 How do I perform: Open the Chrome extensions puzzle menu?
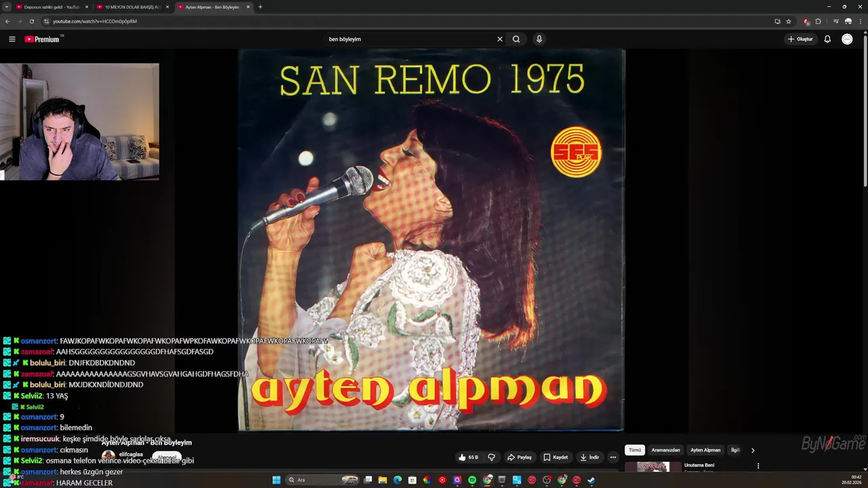(818, 21)
